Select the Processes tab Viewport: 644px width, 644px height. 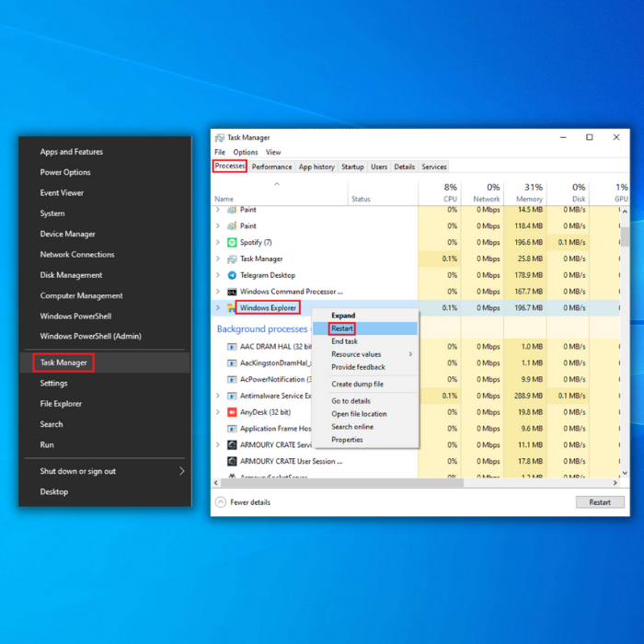click(230, 166)
